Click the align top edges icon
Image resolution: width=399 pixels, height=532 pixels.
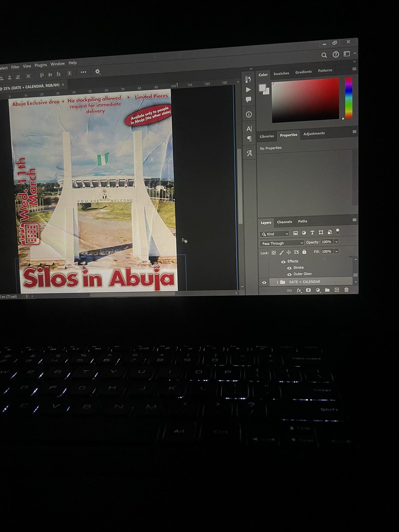(x=43, y=75)
